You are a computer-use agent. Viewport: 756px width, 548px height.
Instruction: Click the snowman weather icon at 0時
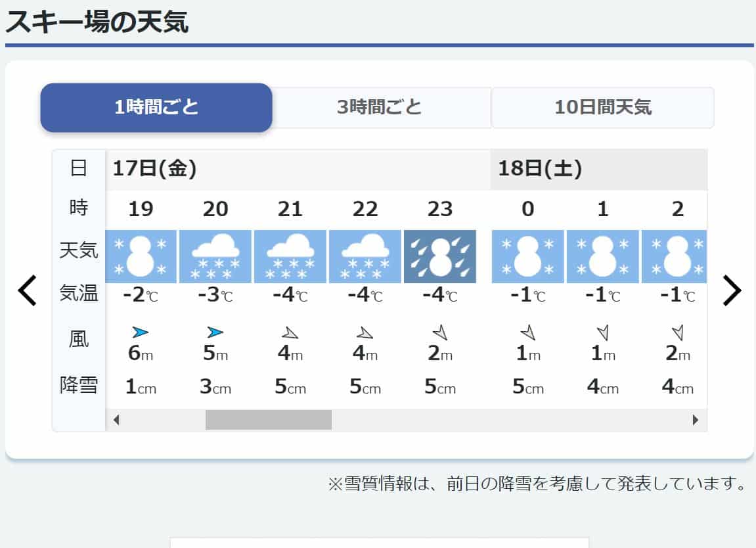click(528, 257)
